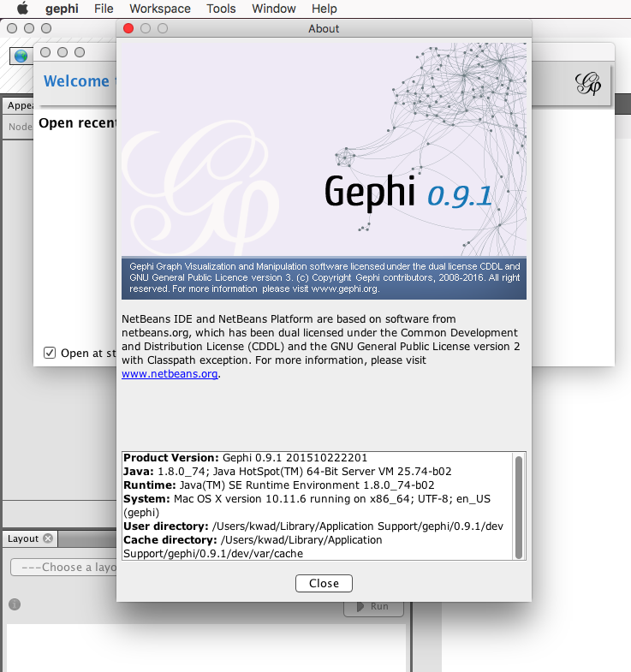
Task: Open the Window menu
Action: 274,9
